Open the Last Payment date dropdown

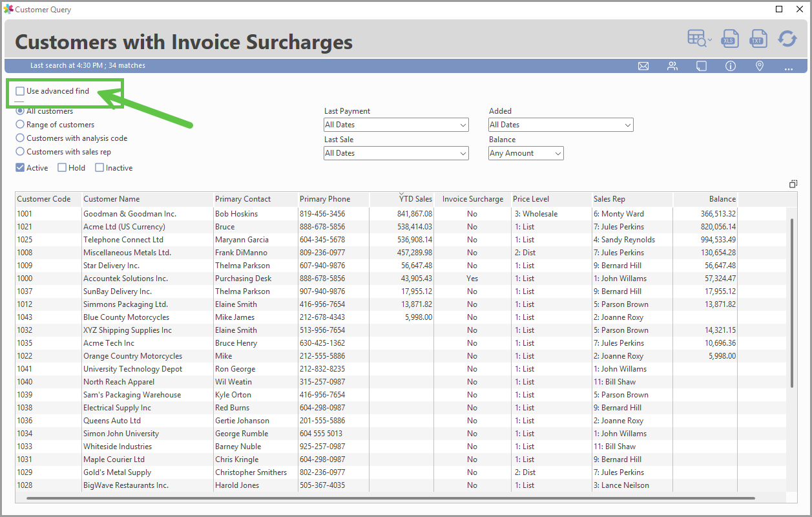(396, 125)
